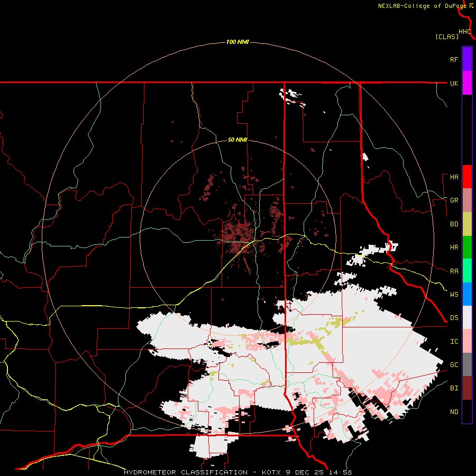476x476 pixels.
Task: Click the HHC product code label
Action: [464, 32]
